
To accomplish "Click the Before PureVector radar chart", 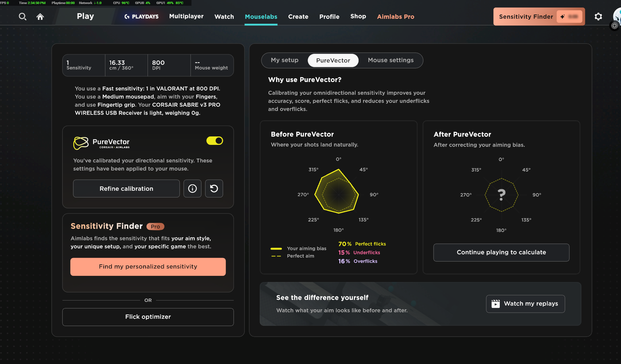I will pyautogui.click(x=337, y=191).
